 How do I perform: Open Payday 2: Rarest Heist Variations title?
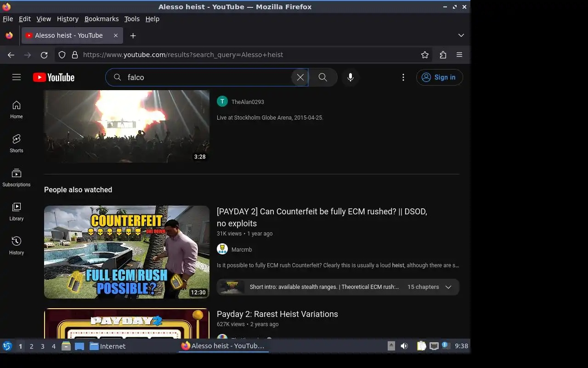[x=277, y=314]
